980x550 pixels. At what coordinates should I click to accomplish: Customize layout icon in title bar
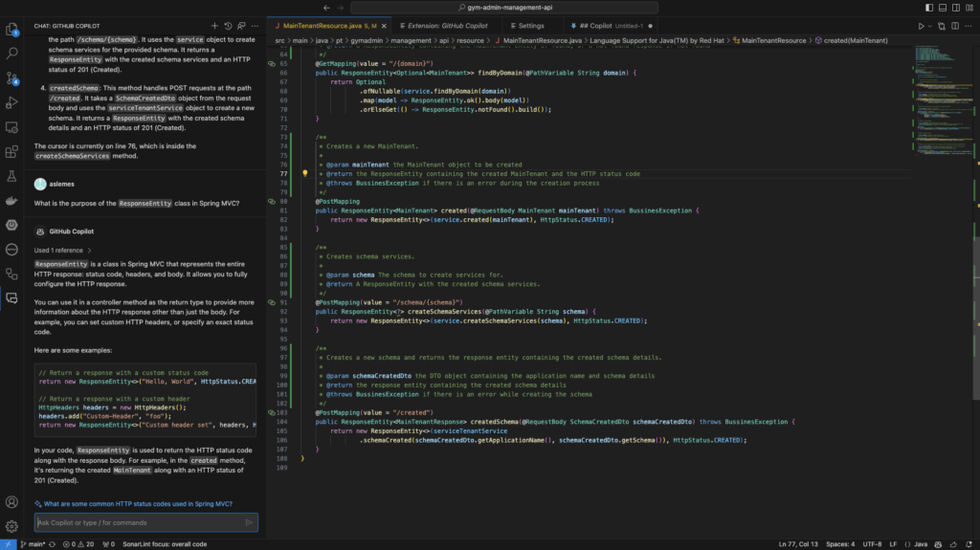(x=969, y=8)
